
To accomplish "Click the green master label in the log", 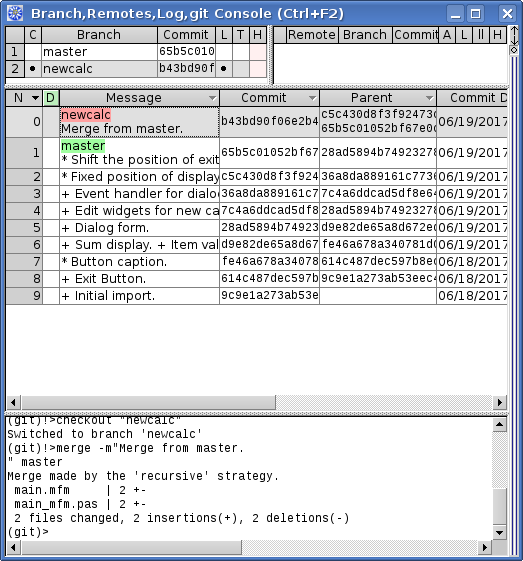I will 83,146.
